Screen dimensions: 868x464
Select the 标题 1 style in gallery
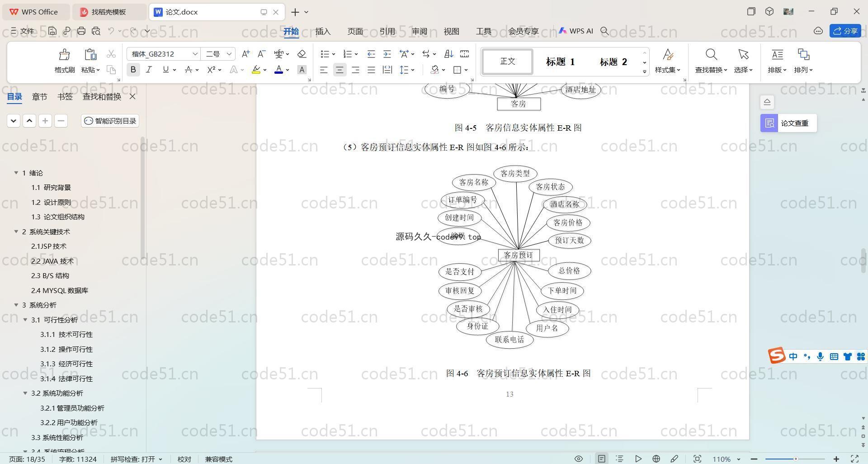tap(560, 62)
